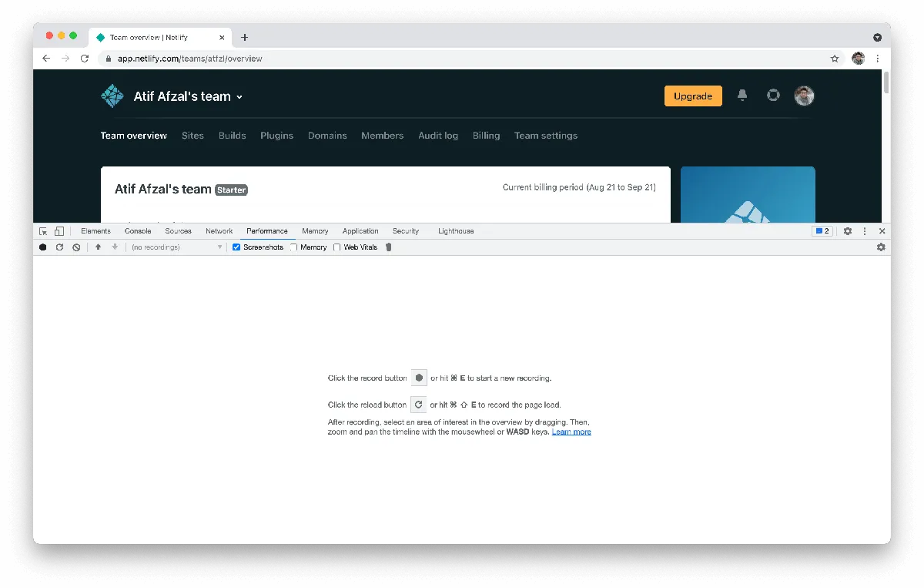The image size is (924, 588).
Task: Click the Netlify promo card thumbnail
Action: coord(748,195)
